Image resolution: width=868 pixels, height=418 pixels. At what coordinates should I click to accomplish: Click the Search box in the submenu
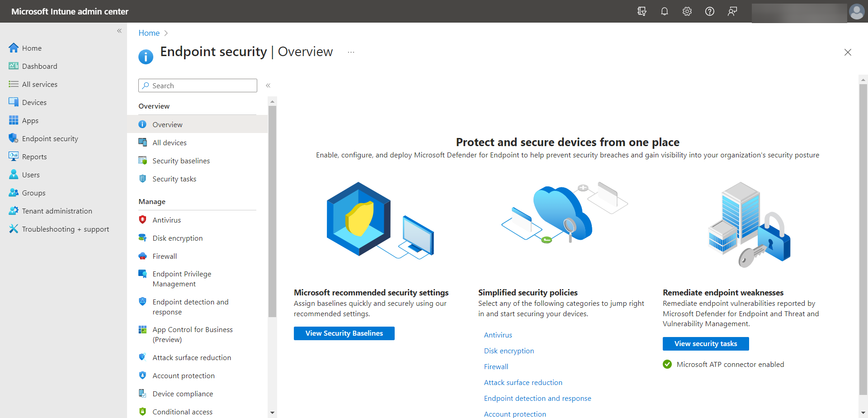coord(198,85)
